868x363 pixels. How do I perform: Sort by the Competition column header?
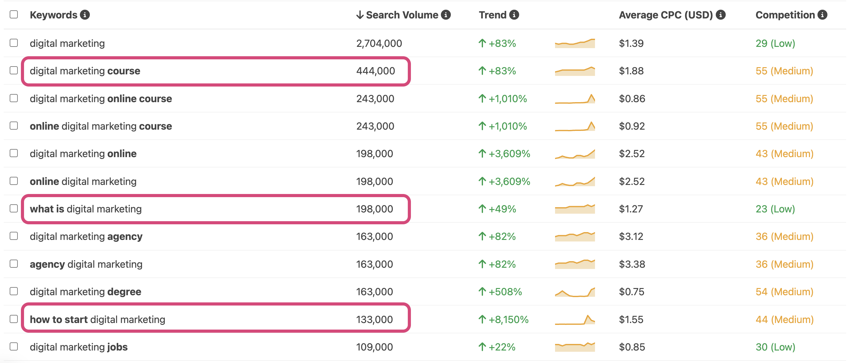[785, 15]
